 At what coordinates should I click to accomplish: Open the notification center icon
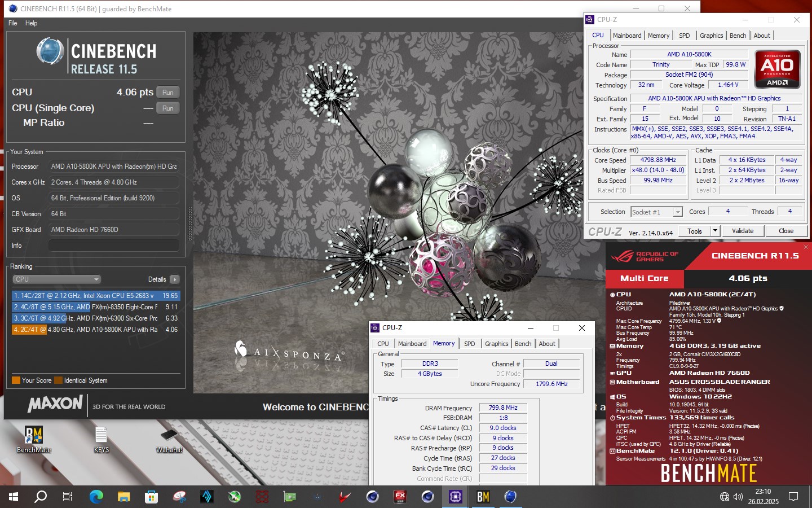point(793,497)
